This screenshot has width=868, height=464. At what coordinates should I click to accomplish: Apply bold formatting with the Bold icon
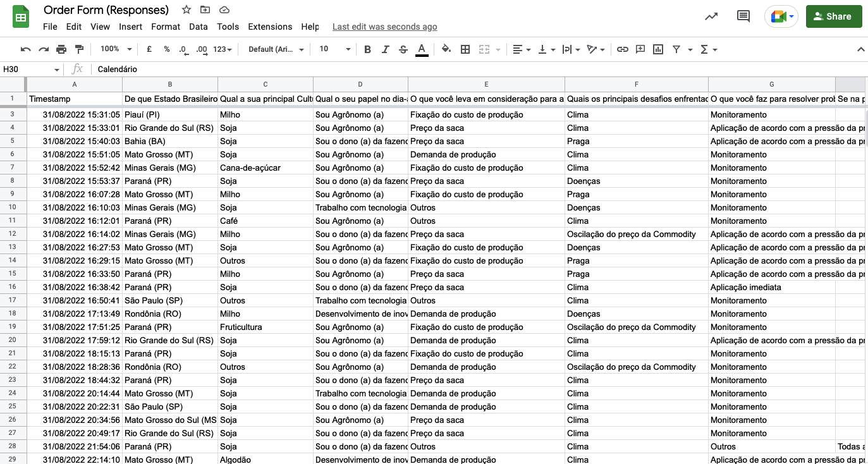click(367, 49)
